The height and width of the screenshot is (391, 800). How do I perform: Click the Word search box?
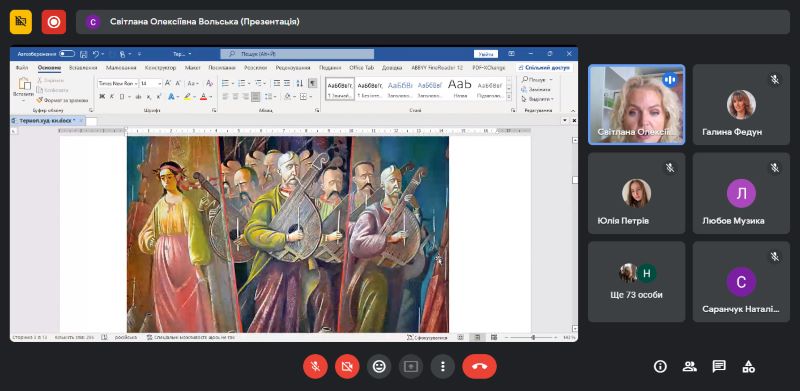297,54
